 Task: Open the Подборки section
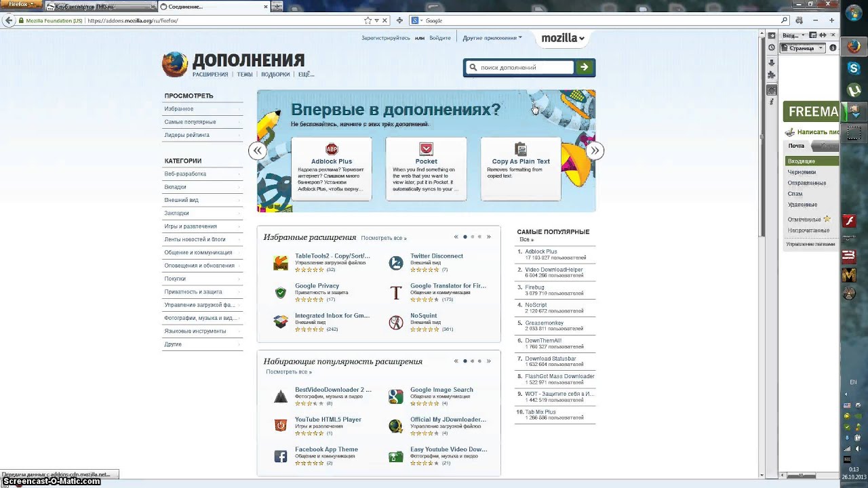click(x=275, y=75)
